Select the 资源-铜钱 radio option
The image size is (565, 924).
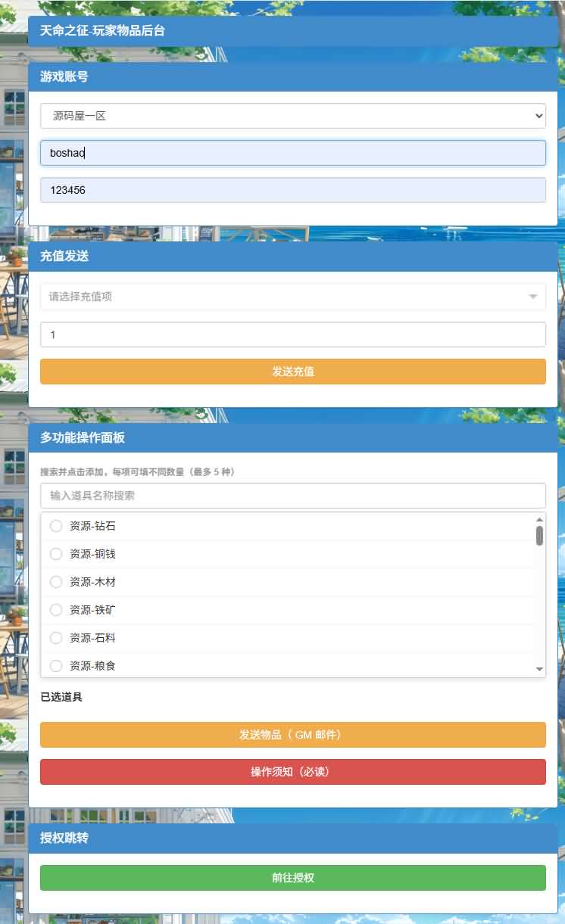point(56,554)
